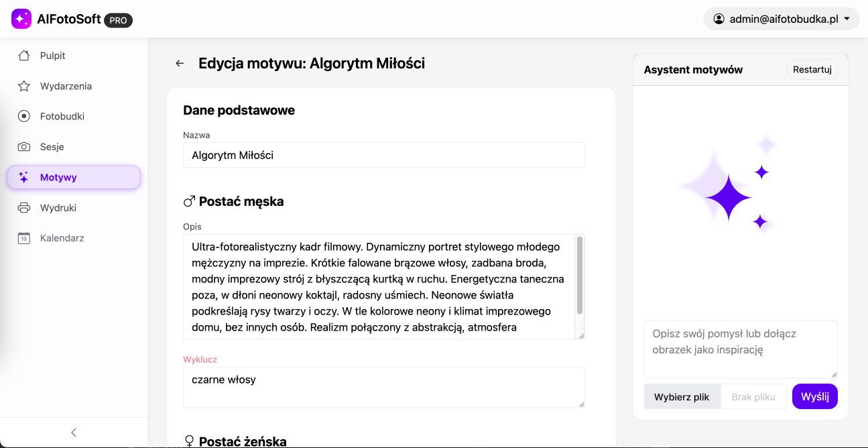This screenshot has width=868, height=448.
Task: Click the Pulpit home icon
Action: click(x=24, y=56)
